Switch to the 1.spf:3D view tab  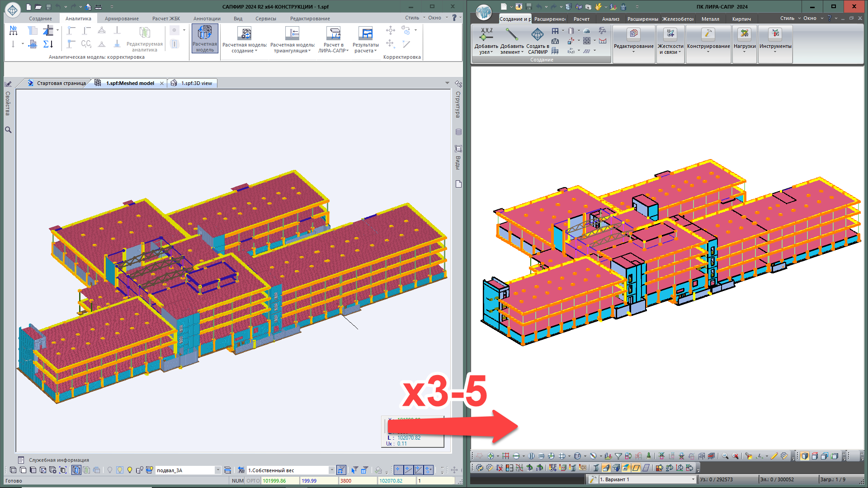click(x=196, y=83)
